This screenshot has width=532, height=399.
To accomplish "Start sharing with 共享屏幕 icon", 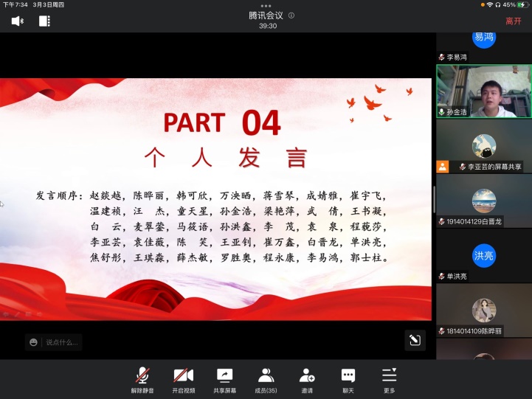I will pyautogui.click(x=225, y=378).
